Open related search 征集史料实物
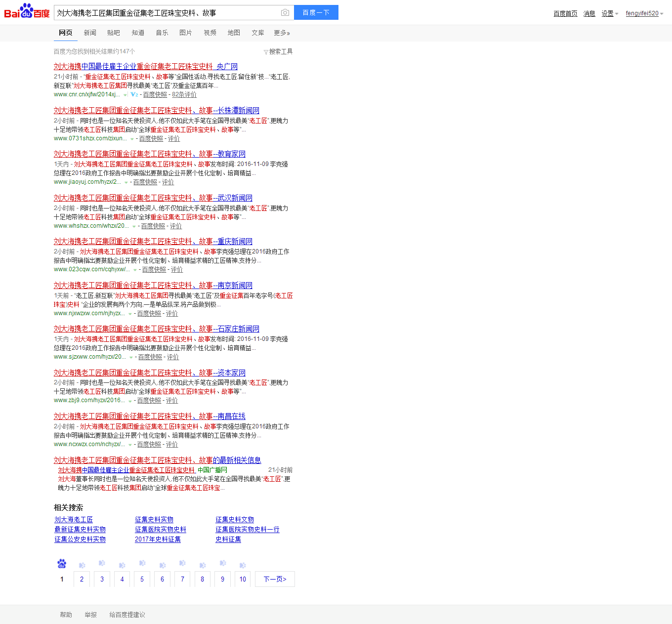 (154, 519)
